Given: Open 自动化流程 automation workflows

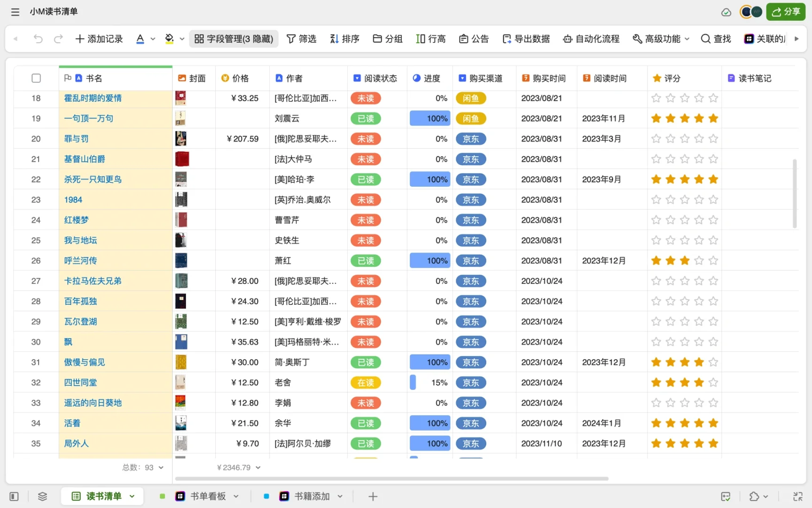Looking at the screenshot, I should [591, 39].
